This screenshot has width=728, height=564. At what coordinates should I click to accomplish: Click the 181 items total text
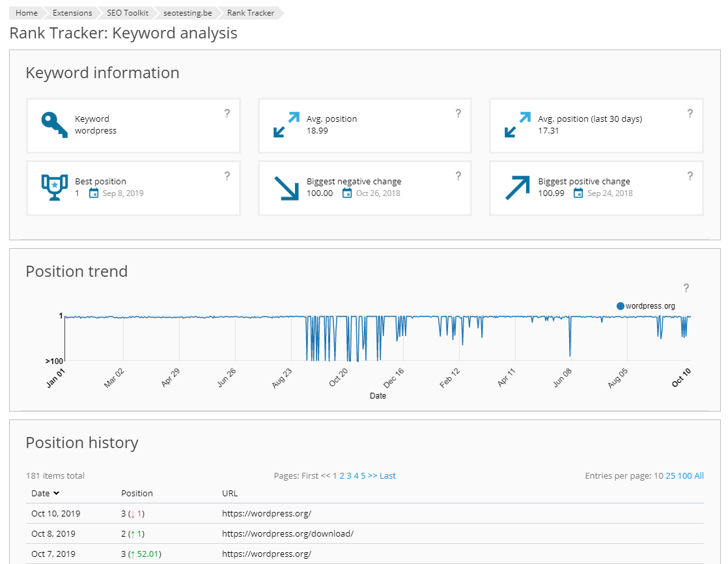(55, 476)
